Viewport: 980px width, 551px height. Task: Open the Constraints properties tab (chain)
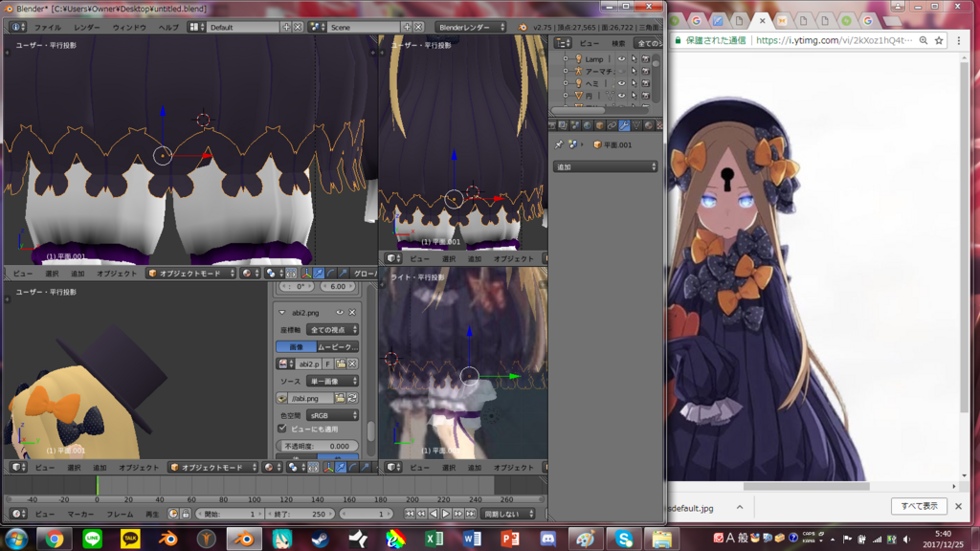point(612,125)
